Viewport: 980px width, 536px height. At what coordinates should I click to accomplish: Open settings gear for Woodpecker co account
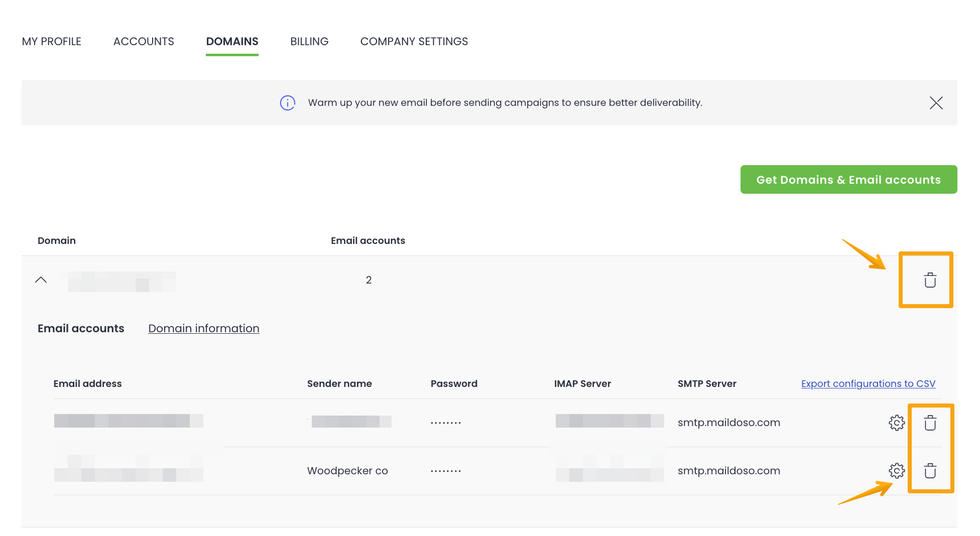(x=896, y=471)
